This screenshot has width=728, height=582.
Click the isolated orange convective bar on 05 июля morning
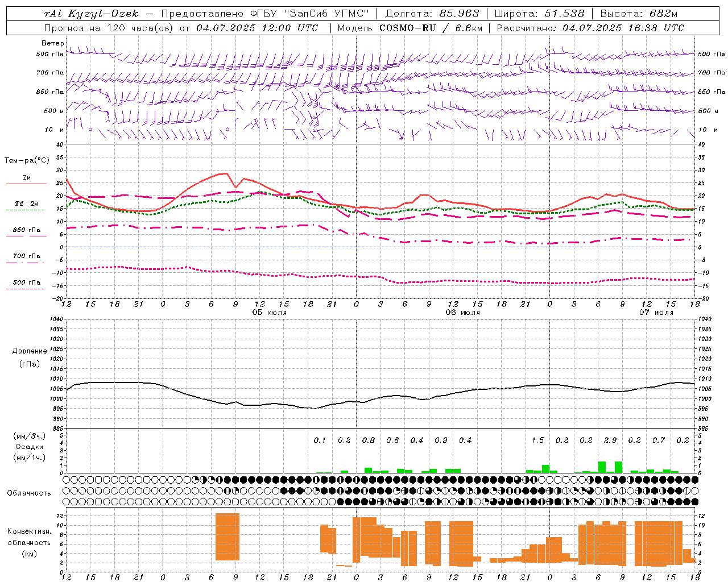click(x=227, y=537)
